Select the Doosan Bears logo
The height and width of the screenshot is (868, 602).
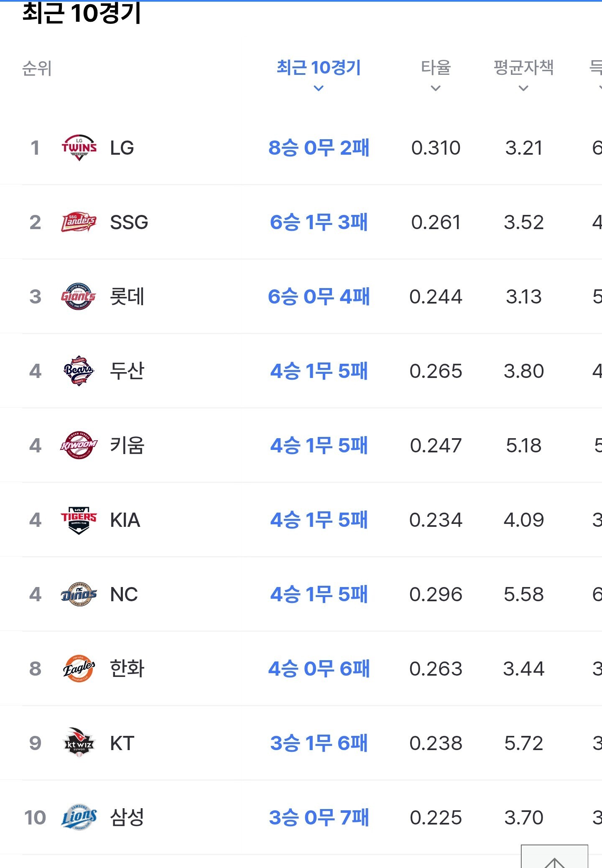coord(79,371)
